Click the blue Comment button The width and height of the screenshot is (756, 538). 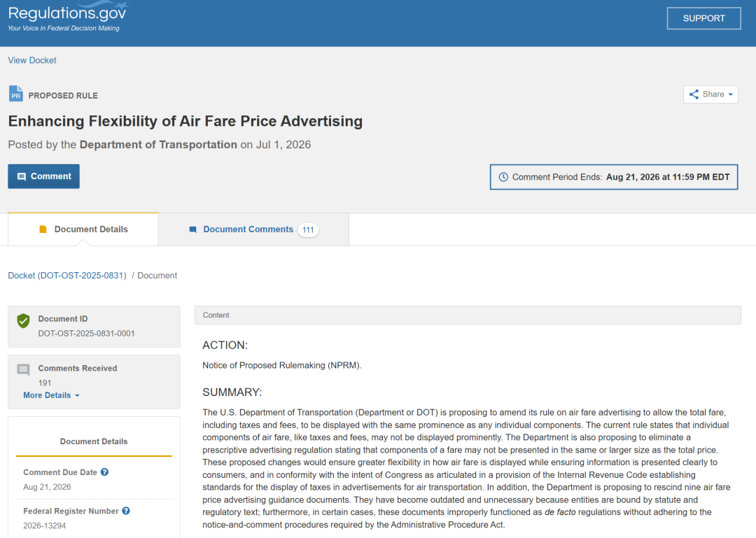point(44,176)
